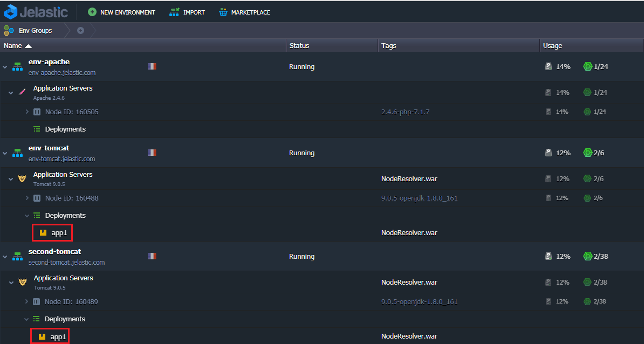
Task: Click NodeResolver.war in second-tomcat's app1 row
Action: [x=409, y=336]
